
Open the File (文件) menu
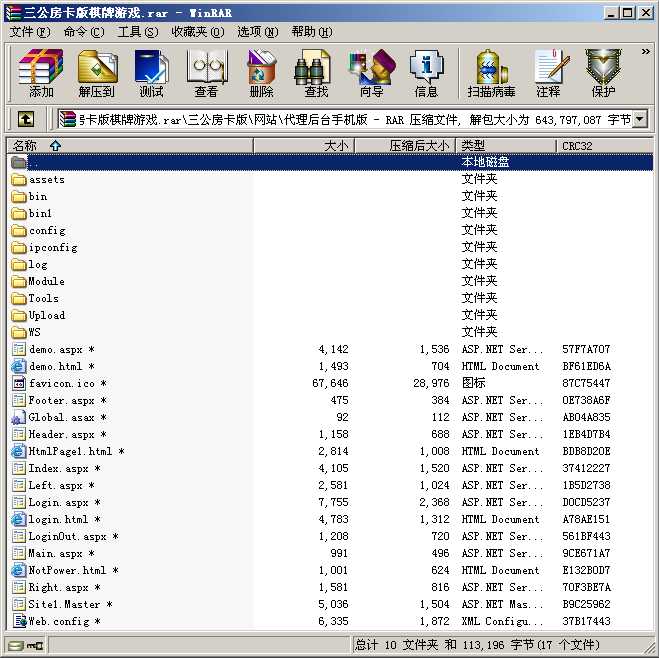coord(30,32)
